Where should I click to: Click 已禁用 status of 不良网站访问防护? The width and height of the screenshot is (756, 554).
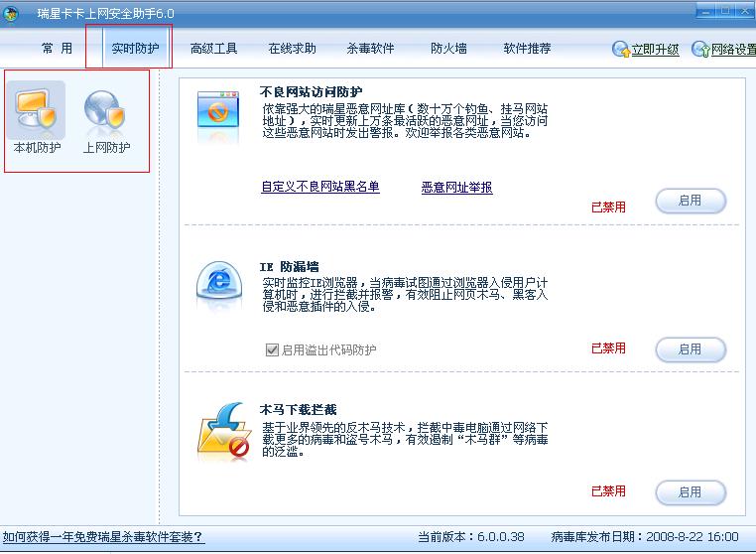pos(608,208)
